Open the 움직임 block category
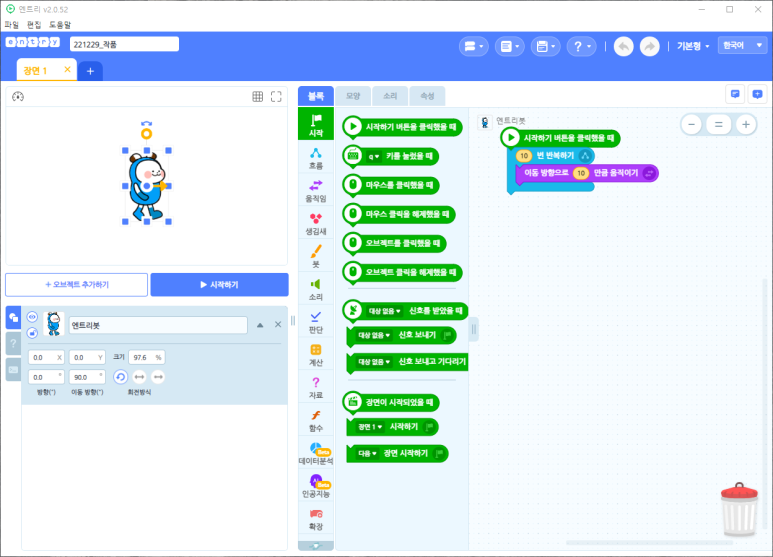The image size is (773, 557). coord(316,191)
